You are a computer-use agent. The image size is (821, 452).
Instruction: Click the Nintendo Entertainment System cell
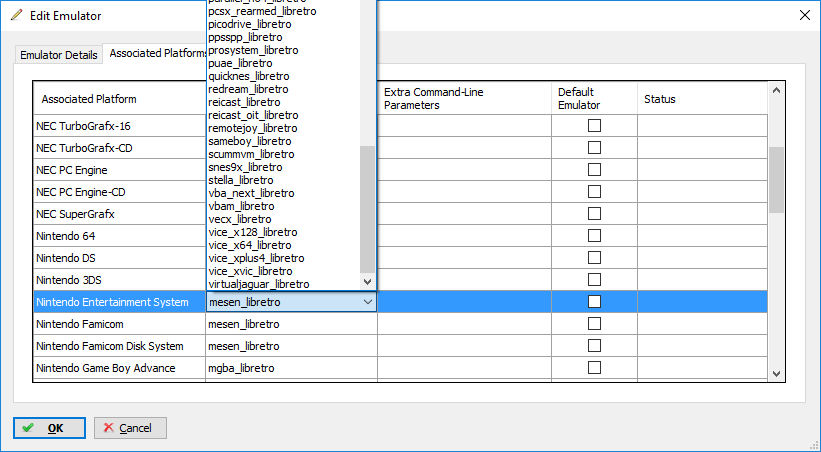pos(119,302)
